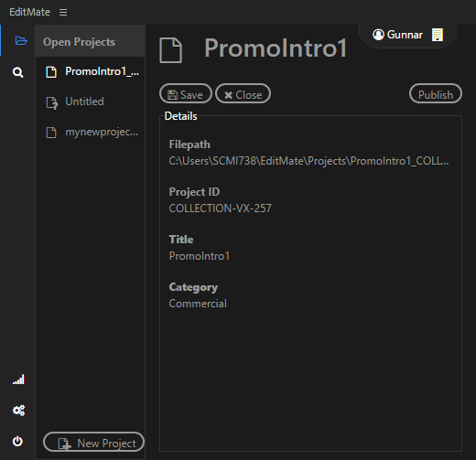Click the yellow building icon next to Gunnar
The width and height of the screenshot is (476, 460).
tap(438, 35)
